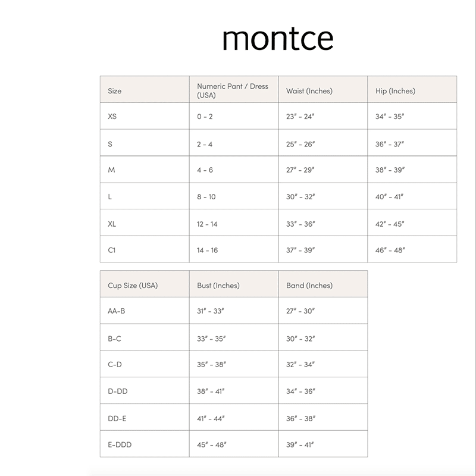Click the Band (Inches) column header
Viewport: 476px width, 476px height.
309,286
